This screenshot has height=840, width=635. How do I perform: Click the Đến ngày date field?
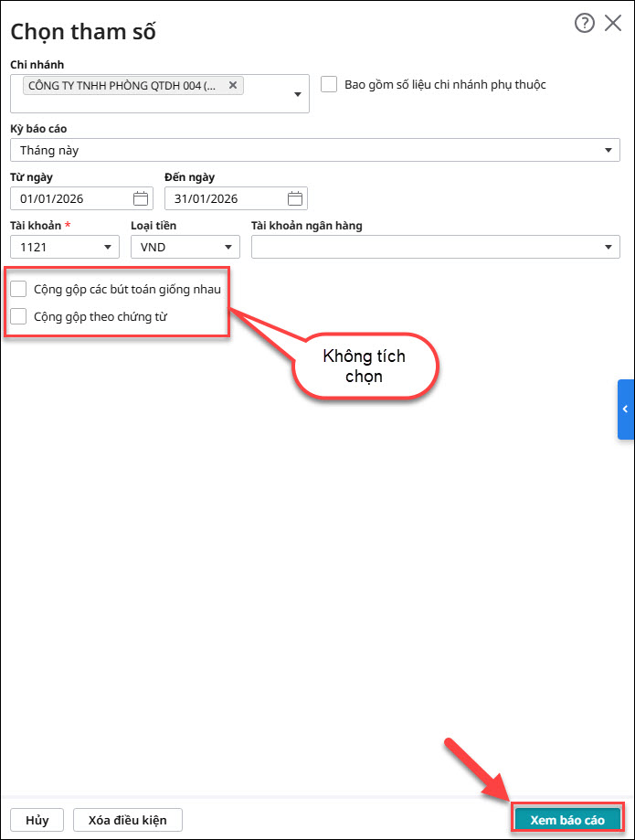coord(224,198)
